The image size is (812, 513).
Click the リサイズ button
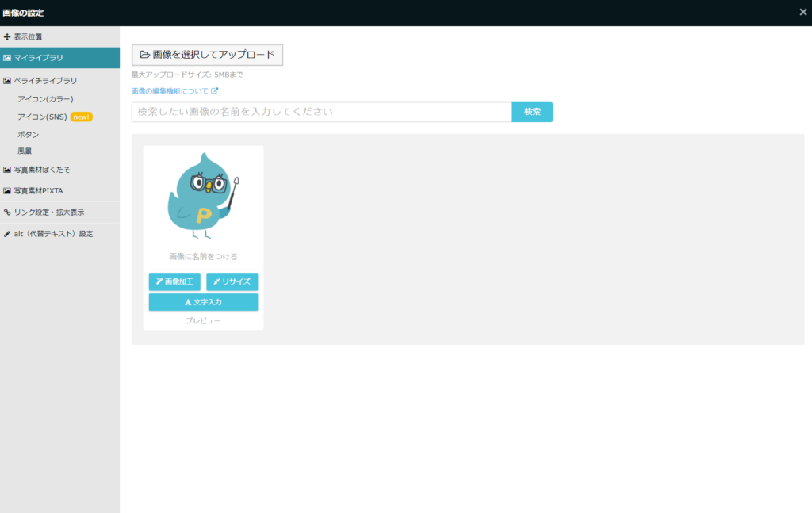pyautogui.click(x=232, y=281)
